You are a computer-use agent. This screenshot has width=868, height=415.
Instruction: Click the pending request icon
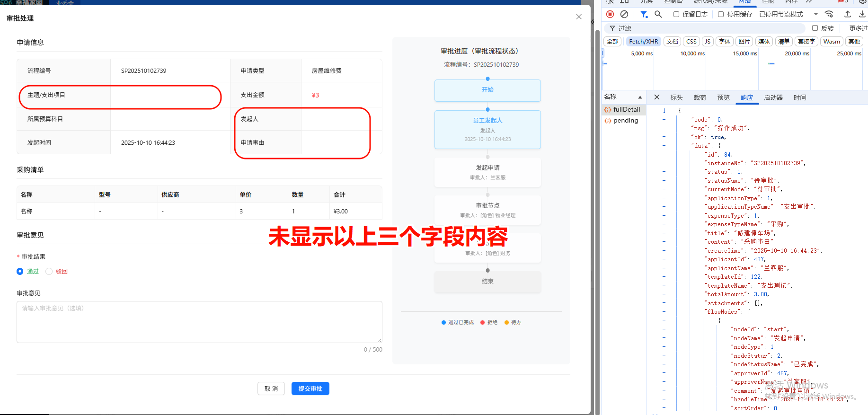pyautogui.click(x=608, y=121)
